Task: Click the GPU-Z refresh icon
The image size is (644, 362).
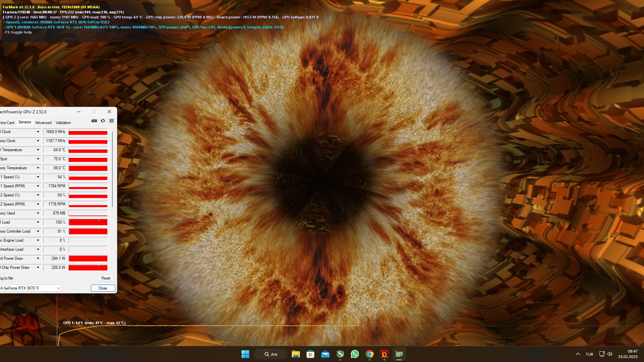Action: (103, 121)
